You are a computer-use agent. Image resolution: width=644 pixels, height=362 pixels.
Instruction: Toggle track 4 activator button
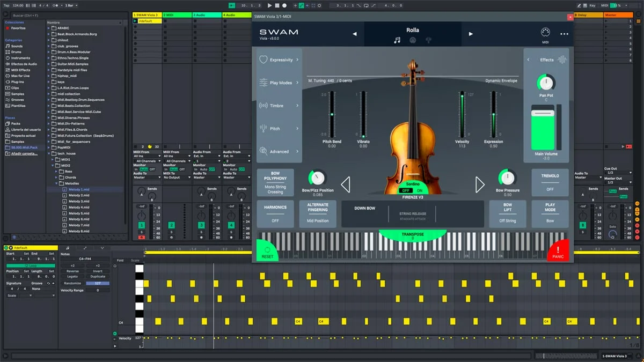(231, 225)
